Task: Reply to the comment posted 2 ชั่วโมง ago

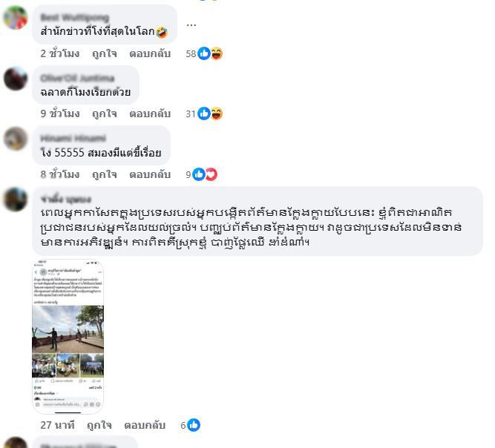Action: [150, 53]
